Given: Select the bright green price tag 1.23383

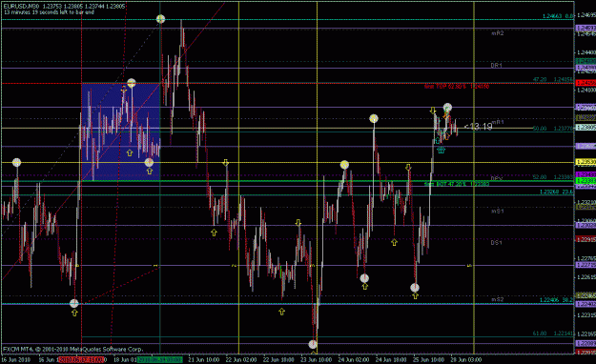Looking at the screenshot, I should (x=586, y=180).
